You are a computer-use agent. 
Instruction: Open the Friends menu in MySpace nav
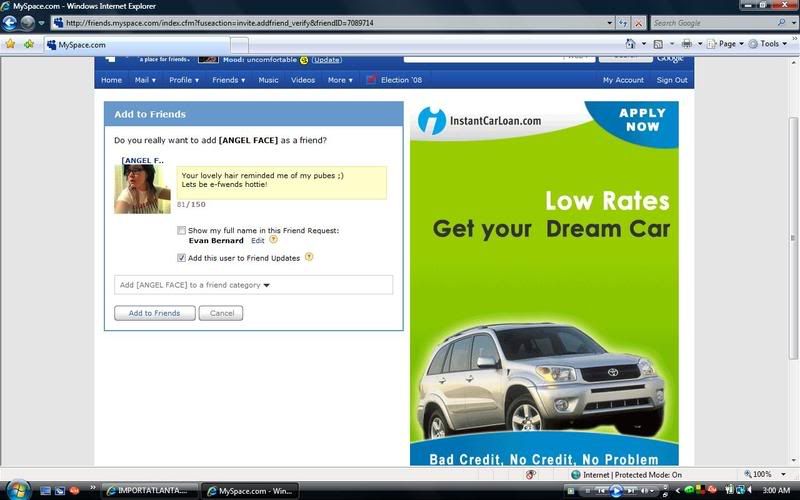click(x=228, y=80)
